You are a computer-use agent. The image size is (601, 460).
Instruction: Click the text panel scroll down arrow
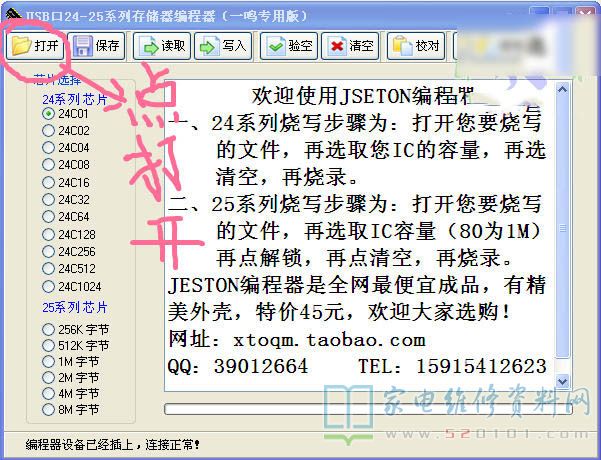click(x=562, y=381)
